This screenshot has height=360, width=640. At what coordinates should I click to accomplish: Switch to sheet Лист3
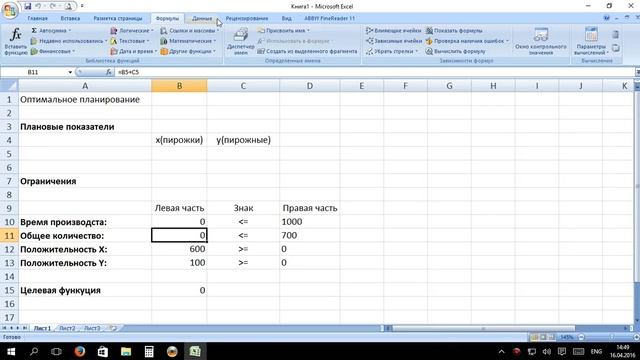92,328
